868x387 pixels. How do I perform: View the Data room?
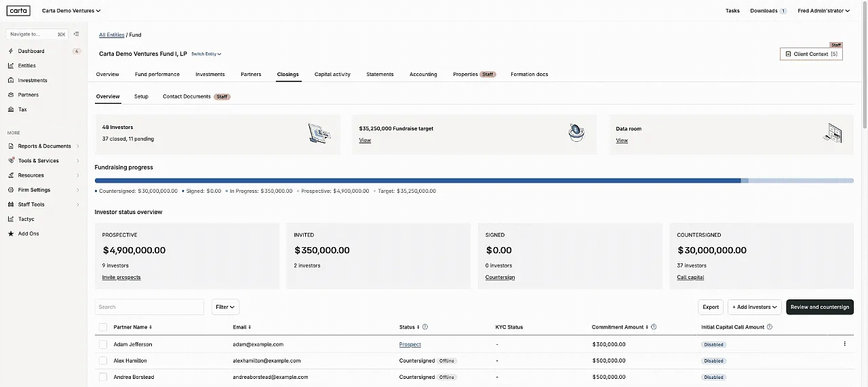[622, 141]
